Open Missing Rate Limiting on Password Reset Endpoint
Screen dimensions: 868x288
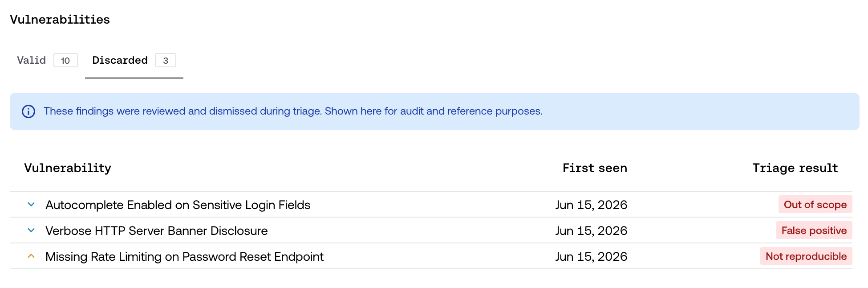[184, 257]
